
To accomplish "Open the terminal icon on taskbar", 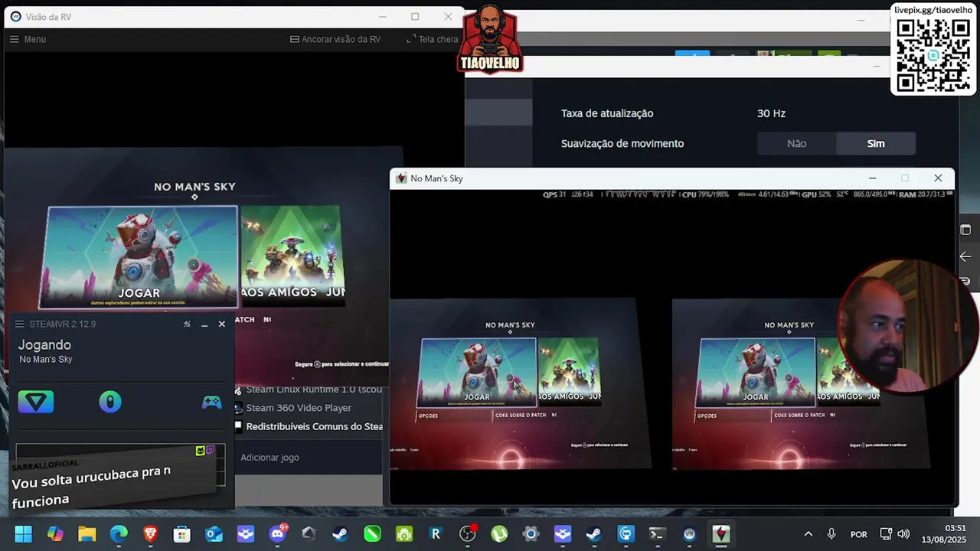I will pos(657,534).
